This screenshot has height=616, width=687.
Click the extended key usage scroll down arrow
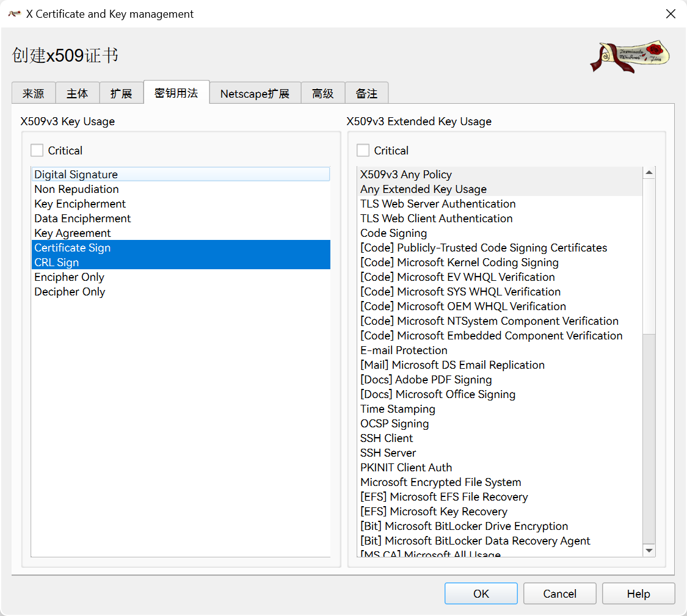click(649, 550)
